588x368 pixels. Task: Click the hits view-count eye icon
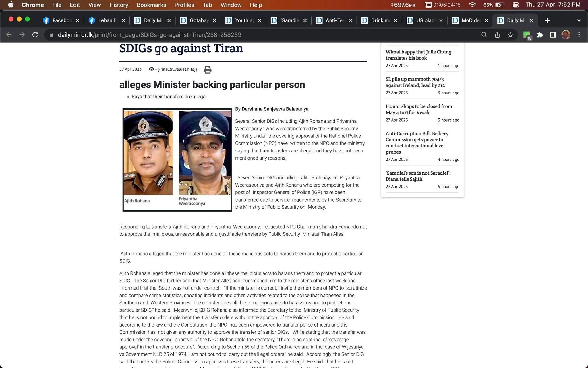[x=152, y=69]
